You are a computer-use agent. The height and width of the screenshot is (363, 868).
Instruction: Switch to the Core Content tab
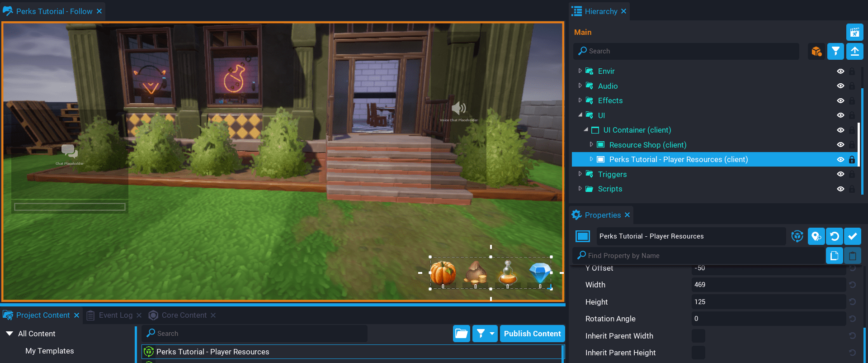tap(184, 315)
